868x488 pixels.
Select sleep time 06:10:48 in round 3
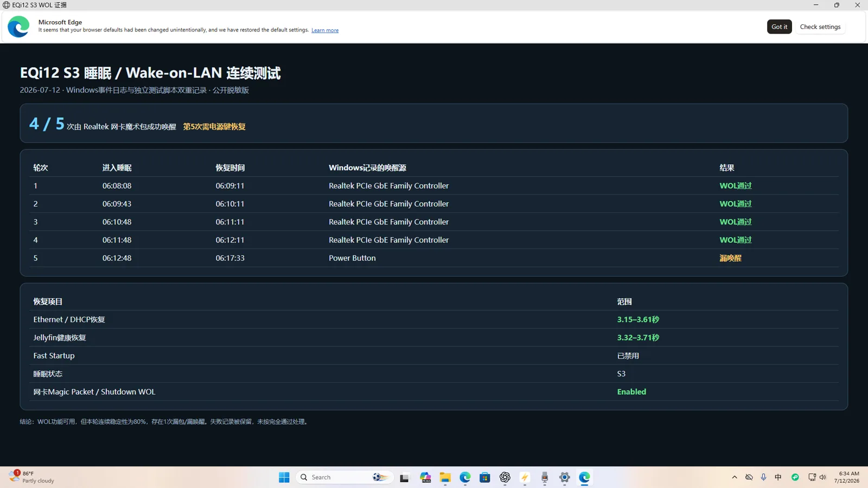117,222
